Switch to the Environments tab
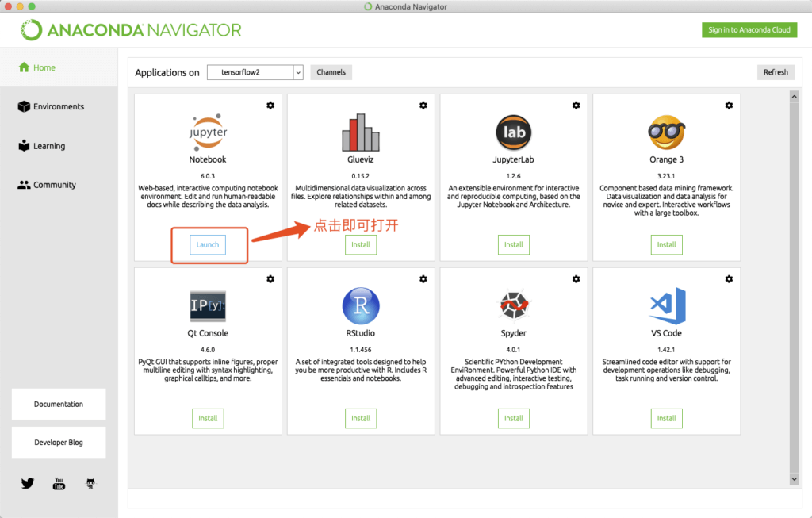 59,106
